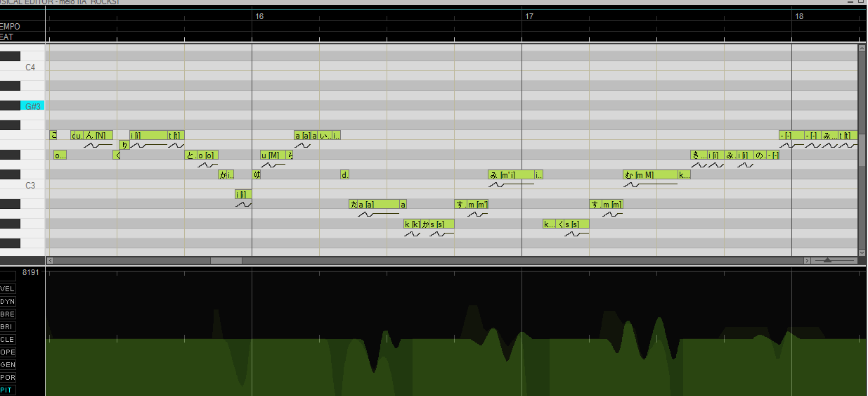Select the k [k] note
Screen dimensions: 868x396
pos(413,224)
